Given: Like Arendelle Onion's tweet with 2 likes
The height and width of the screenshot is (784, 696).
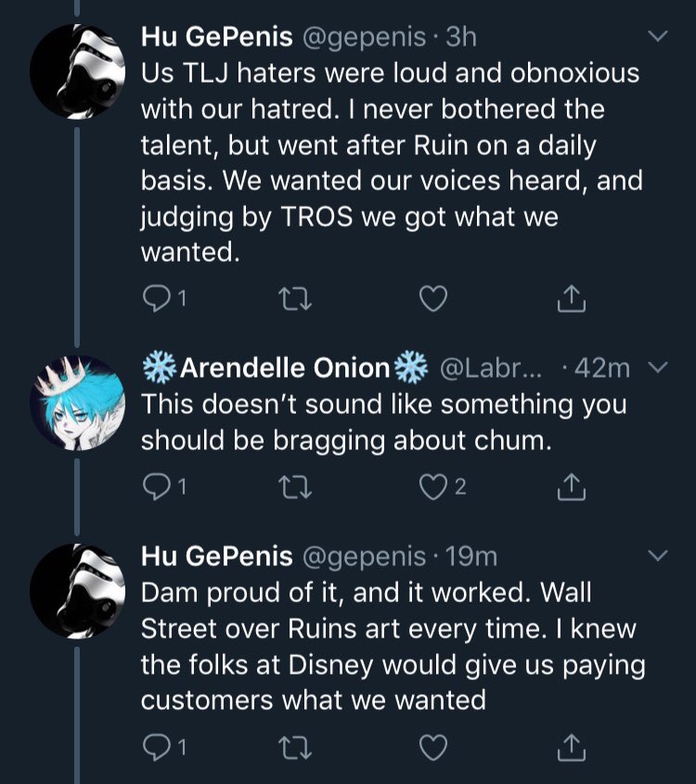Looking at the screenshot, I should tap(433, 485).
